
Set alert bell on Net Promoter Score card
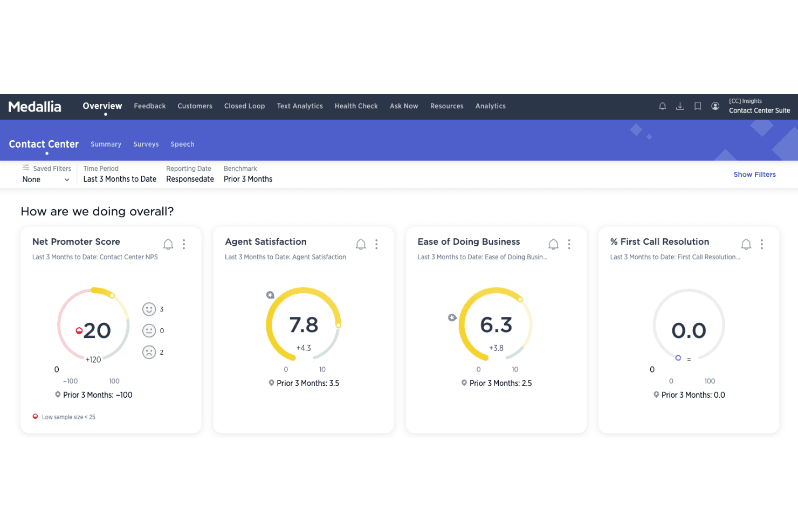[x=168, y=244]
